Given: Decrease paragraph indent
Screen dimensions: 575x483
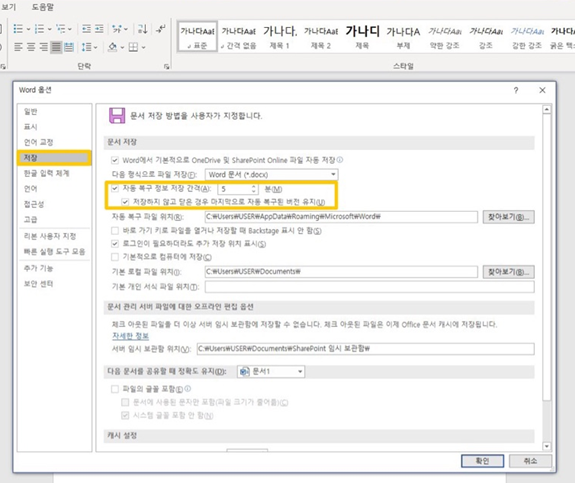Looking at the screenshot, I should pos(87,29).
